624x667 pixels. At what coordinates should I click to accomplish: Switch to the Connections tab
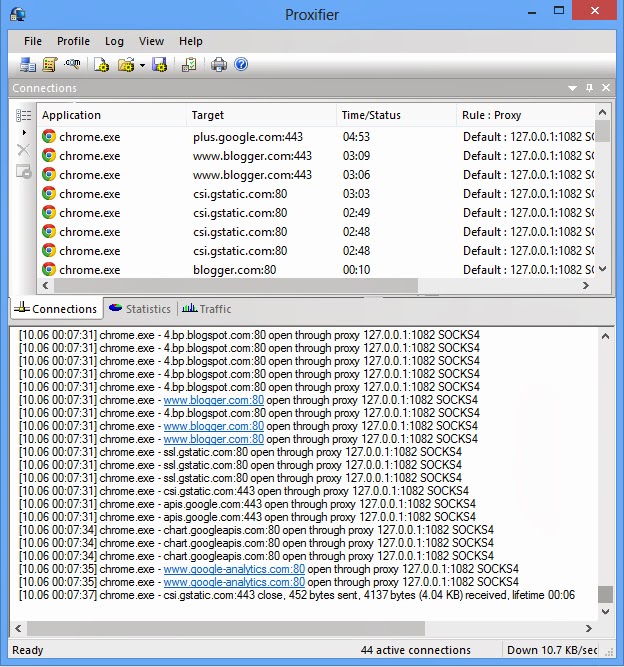56,308
